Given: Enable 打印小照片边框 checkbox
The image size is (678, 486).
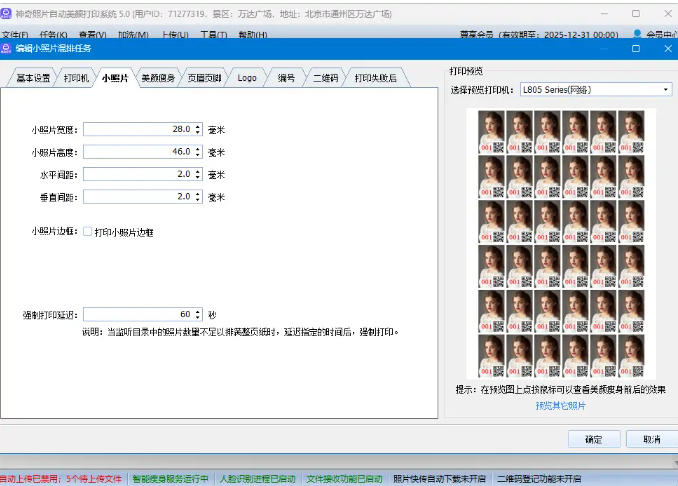Looking at the screenshot, I should click(x=88, y=232).
